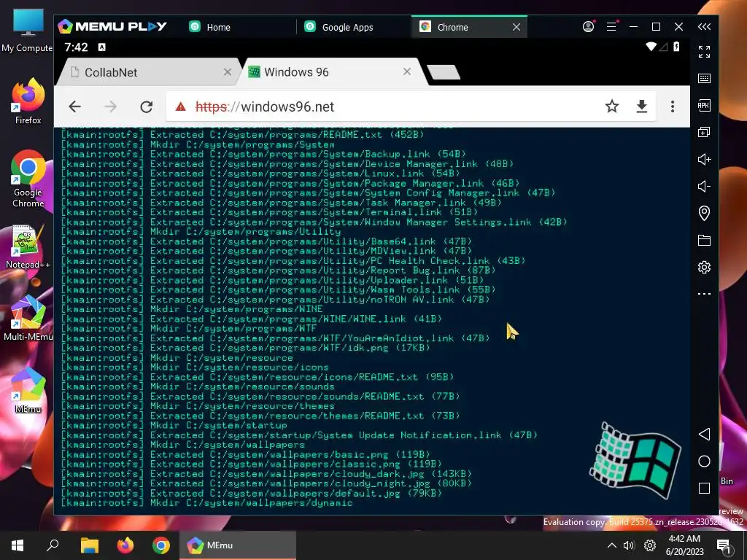
Task: Go back in Chrome browser
Action: tap(75, 106)
